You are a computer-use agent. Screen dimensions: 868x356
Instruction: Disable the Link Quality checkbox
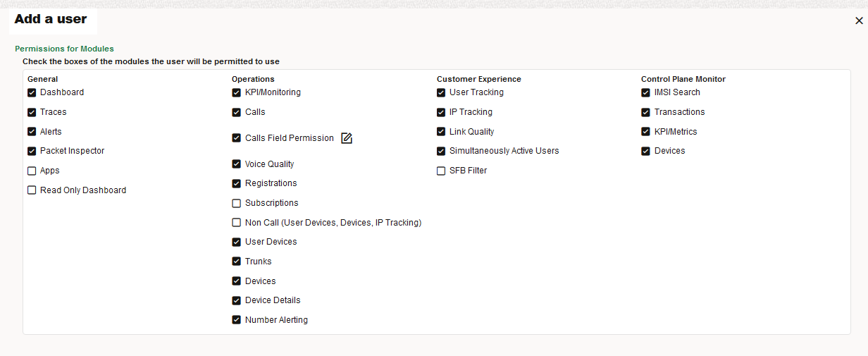[441, 132]
